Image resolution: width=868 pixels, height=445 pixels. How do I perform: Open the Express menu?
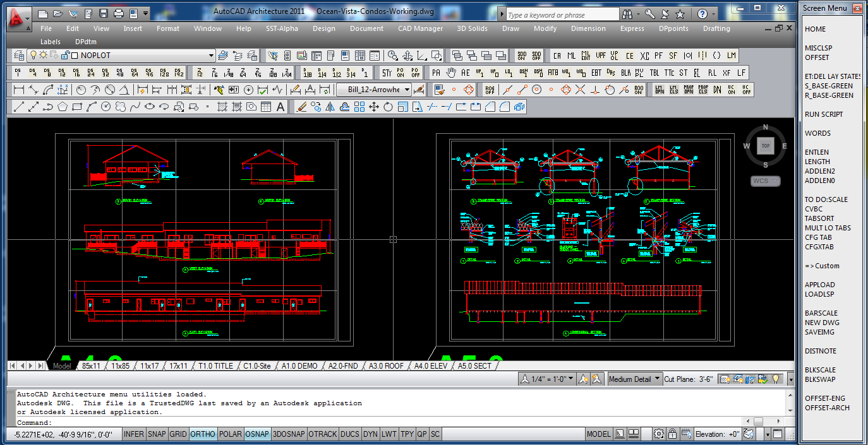click(x=632, y=28)
